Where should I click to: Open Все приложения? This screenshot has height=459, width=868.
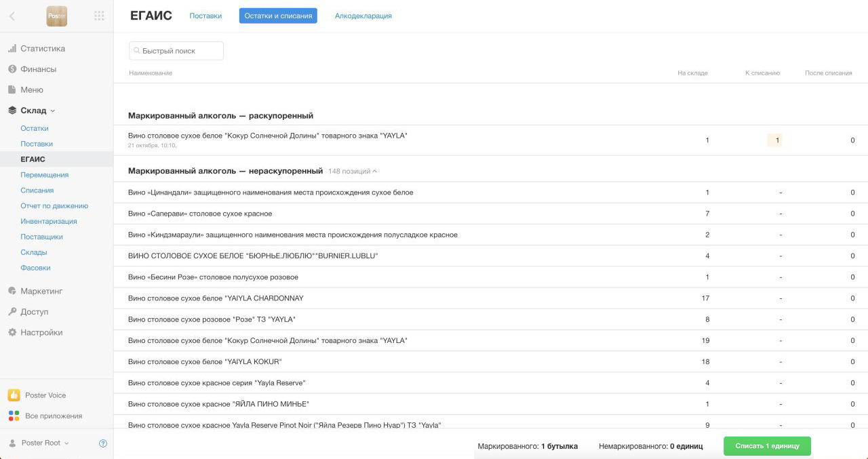point(54,416)
